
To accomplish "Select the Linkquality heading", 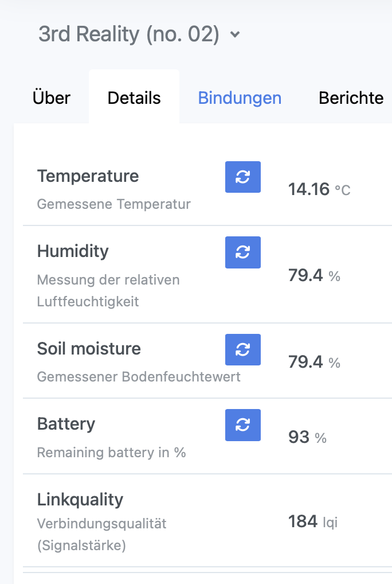I will point(80,500).
